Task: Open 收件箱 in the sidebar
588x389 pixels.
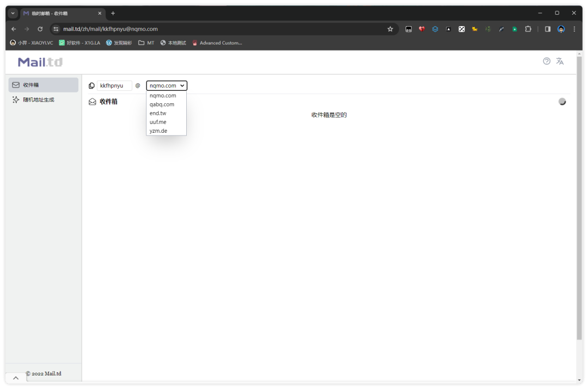Action: [x=44, y=85]
